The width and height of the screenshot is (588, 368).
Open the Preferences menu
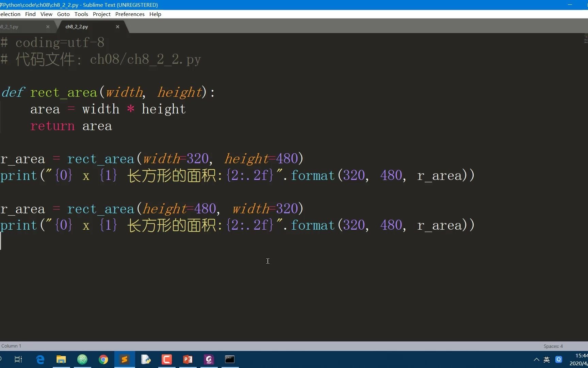(130, 14)
